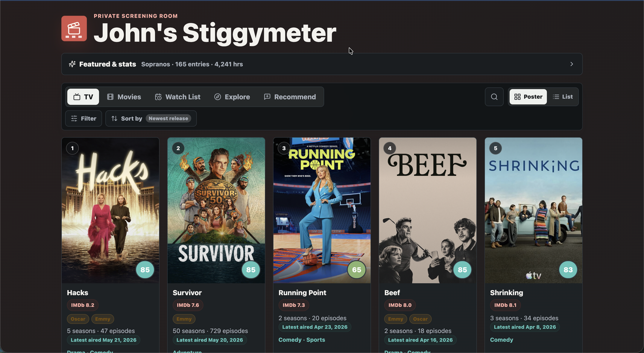Open the Featured & stats bar

pyautogui.click(x=322, y=64)
